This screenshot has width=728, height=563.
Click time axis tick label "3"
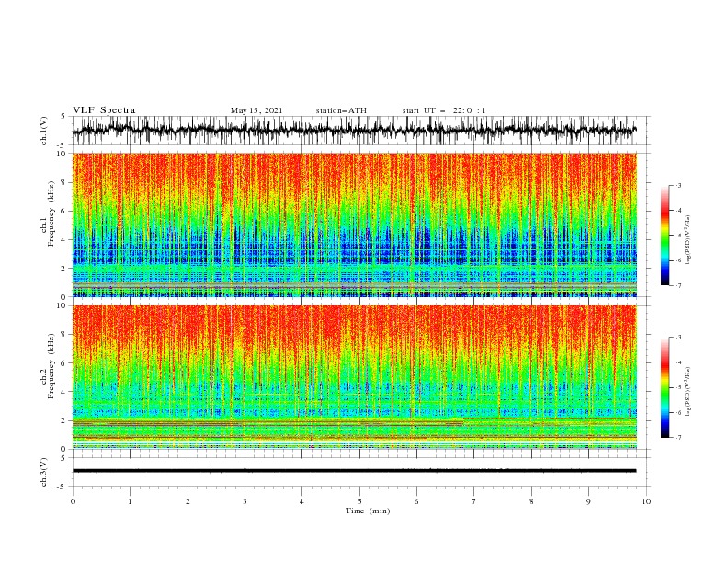[x=245, y=501]
